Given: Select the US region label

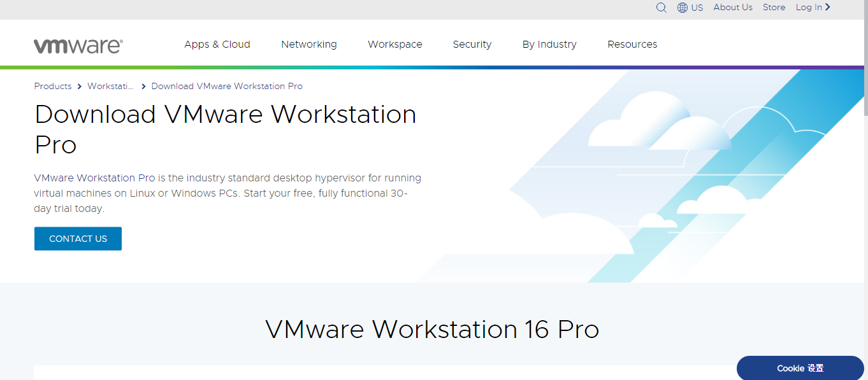Looking at the screenshot, I should click(697, 8).
